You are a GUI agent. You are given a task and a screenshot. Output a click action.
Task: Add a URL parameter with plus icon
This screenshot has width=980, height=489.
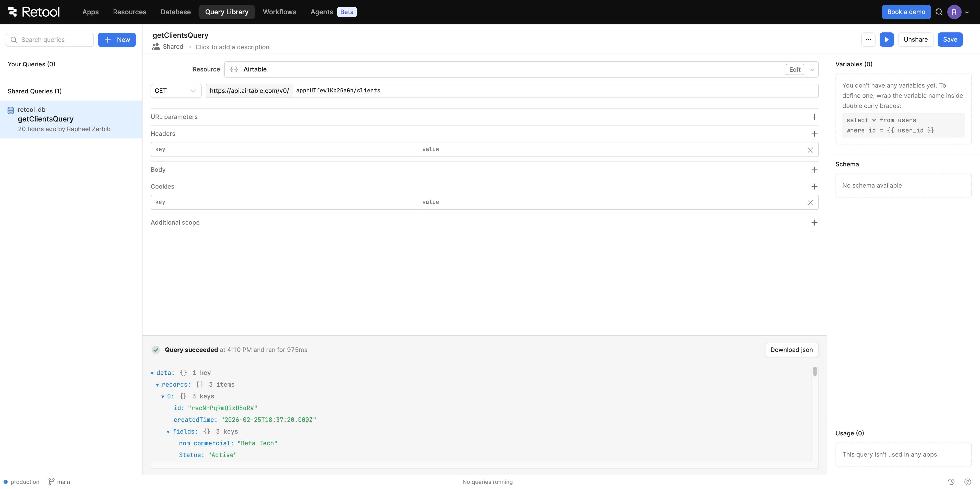click(x=814, y=117)
